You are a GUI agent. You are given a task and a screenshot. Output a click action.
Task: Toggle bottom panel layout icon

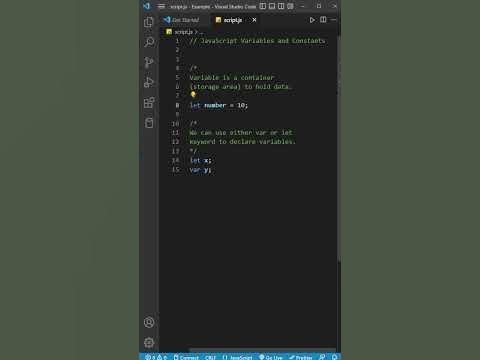[x=272, y=6]
